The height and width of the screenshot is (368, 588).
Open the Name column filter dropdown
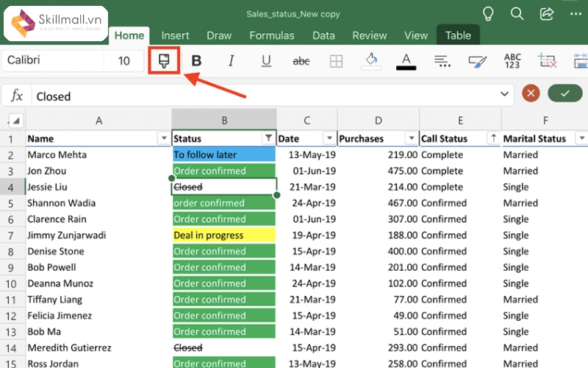click(164, 138)
